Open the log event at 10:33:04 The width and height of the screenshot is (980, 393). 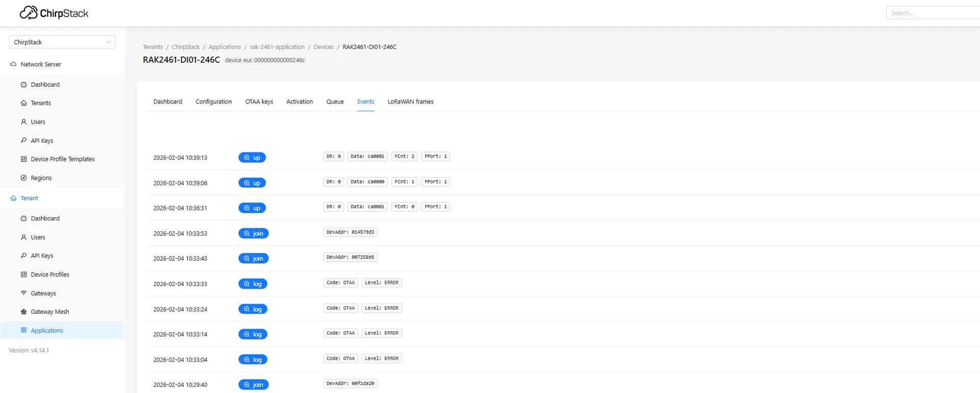tap(253, 360)
